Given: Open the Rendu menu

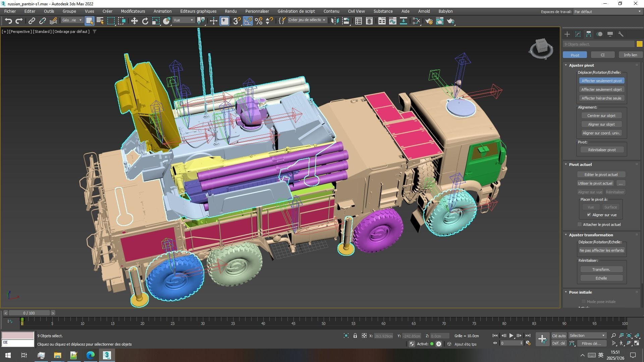Looking at the screenshot, I should click(231, 11).
